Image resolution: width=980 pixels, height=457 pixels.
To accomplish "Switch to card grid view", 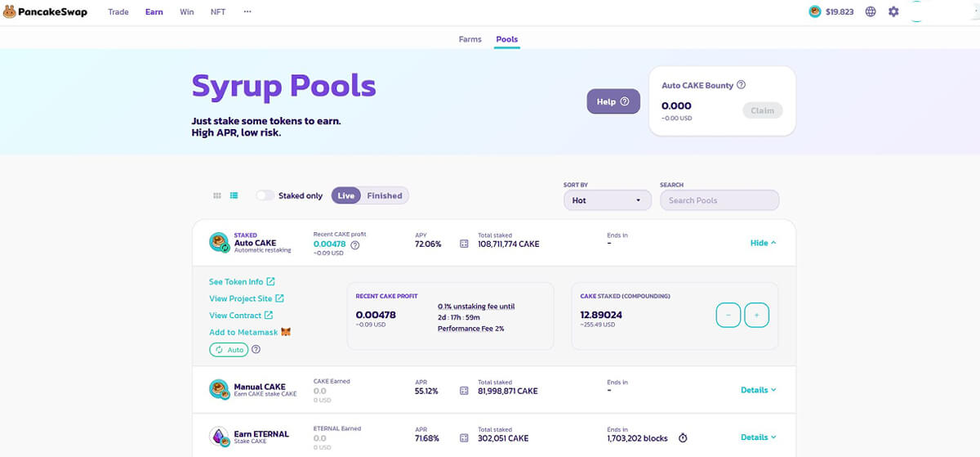I will (x=217, y=195).
